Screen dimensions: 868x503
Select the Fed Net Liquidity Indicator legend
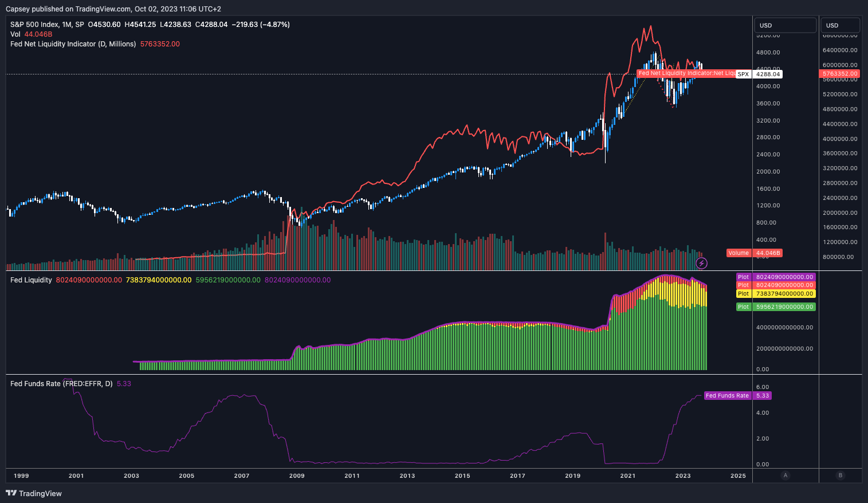point(73,44)
